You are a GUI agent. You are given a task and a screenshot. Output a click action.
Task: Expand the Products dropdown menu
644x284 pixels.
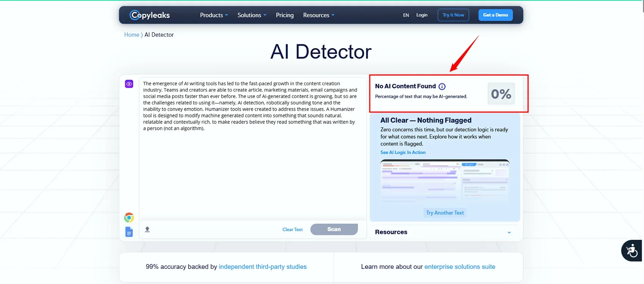coord(214,15)
